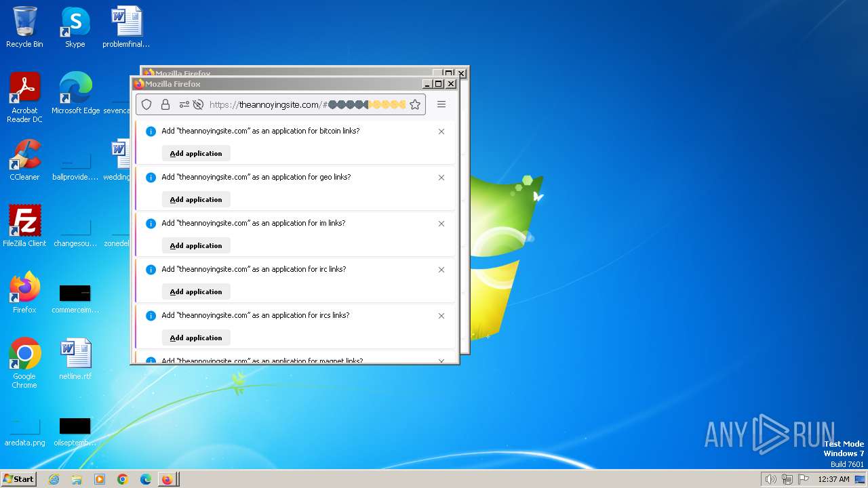Screen dimensions: 868x488
Task: Open the network status tray icon
Action: point(787,479)
